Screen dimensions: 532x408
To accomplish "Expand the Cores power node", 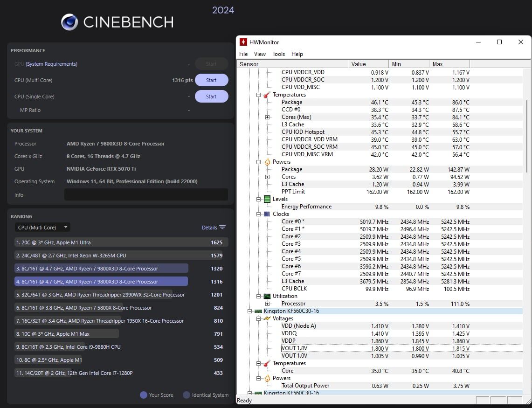I will coord(267,177).
